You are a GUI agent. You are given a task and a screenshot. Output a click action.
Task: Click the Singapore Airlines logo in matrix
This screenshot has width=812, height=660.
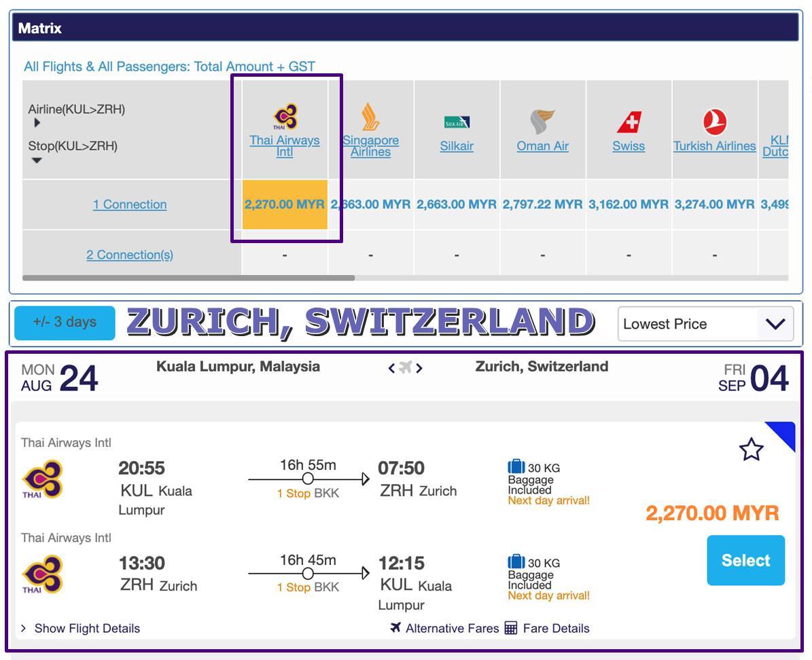[x=370, y=117]
